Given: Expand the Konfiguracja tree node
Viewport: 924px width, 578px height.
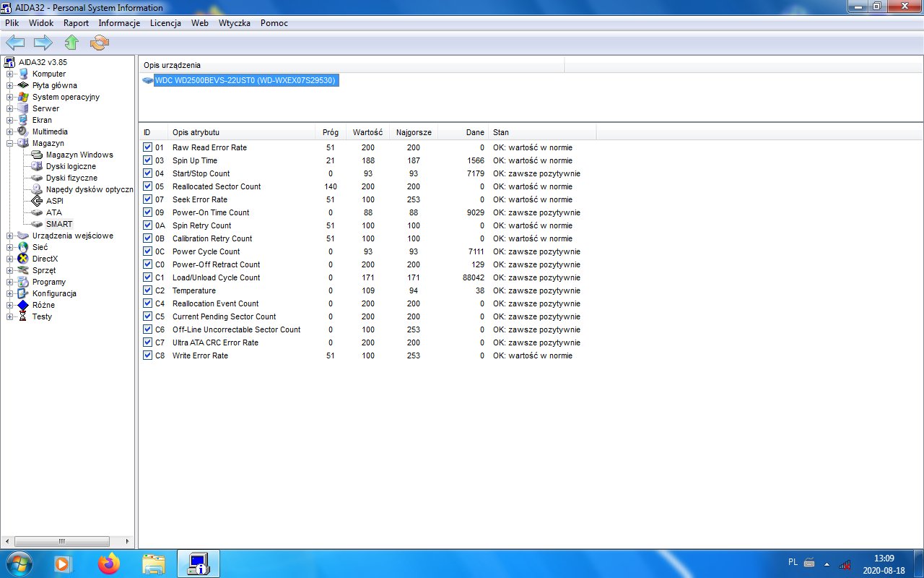Looking at the screenshot, I should pos(9,293).
